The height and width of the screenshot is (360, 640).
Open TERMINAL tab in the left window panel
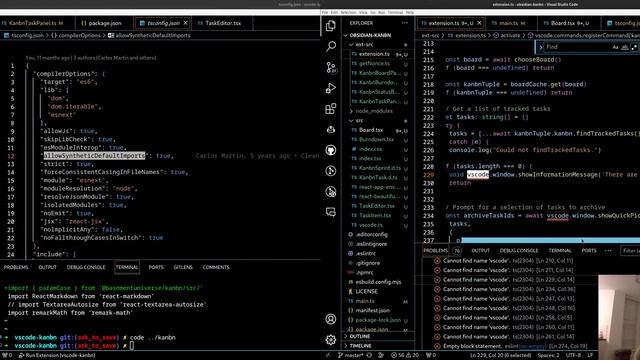(127, 267)
